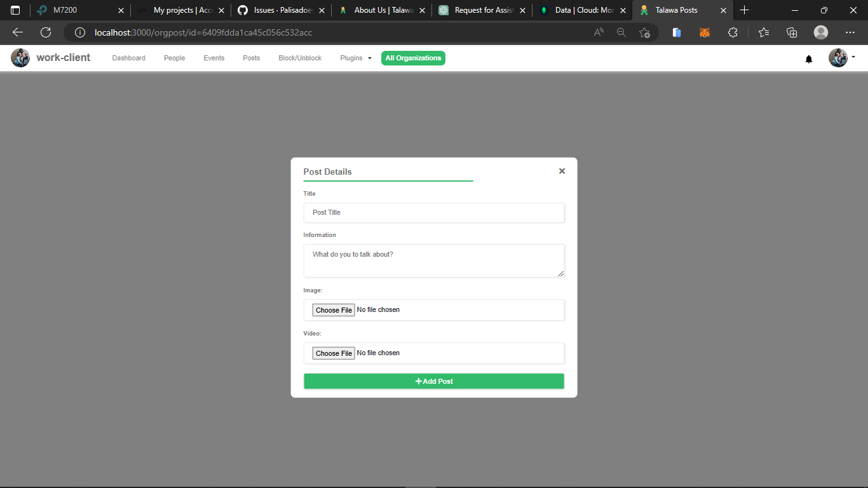Click the Post Title input field
868x488 pixels.
(x=434, y=212)
